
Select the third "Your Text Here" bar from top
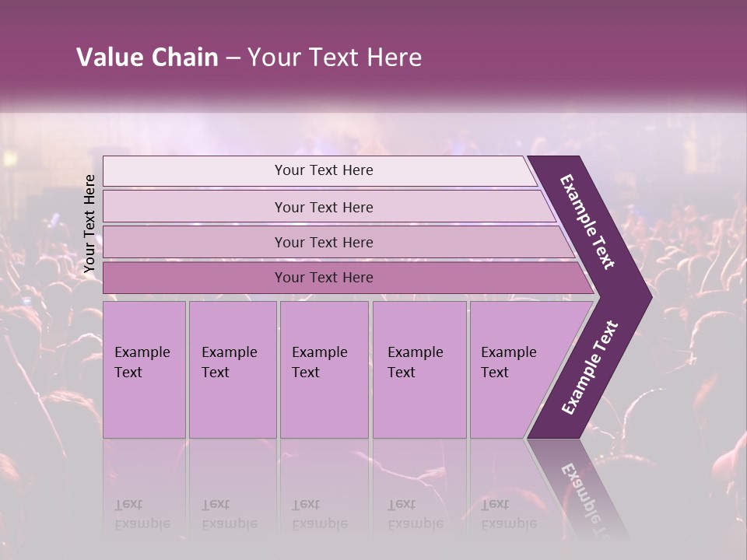coord(323,243)
